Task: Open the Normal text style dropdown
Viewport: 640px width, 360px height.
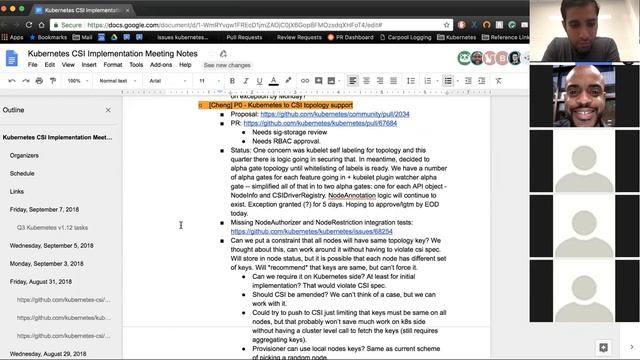Action: tap(118, 81)
